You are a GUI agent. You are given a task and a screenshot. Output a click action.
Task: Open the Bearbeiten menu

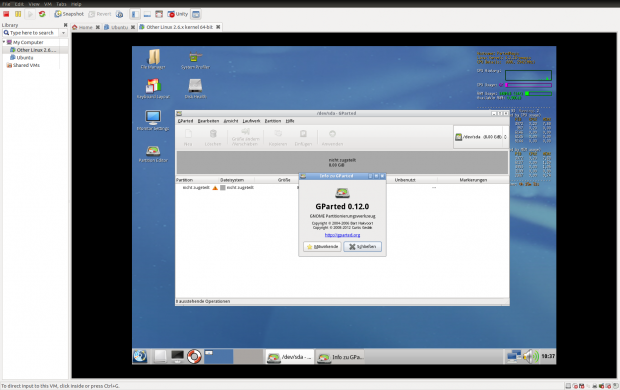pyautogui.click(x=208, y=121)
